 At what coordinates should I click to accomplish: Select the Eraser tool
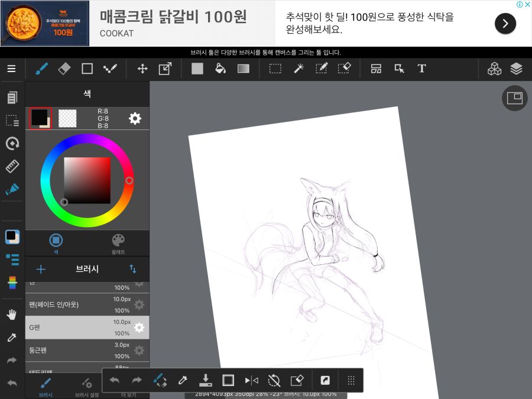(64, 69)
